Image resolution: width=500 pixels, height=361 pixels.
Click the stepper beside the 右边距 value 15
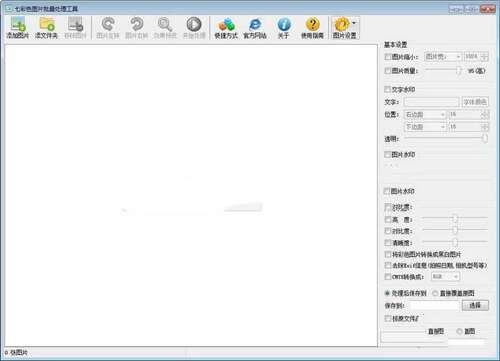pyautogui.click(x=485, y=115)
